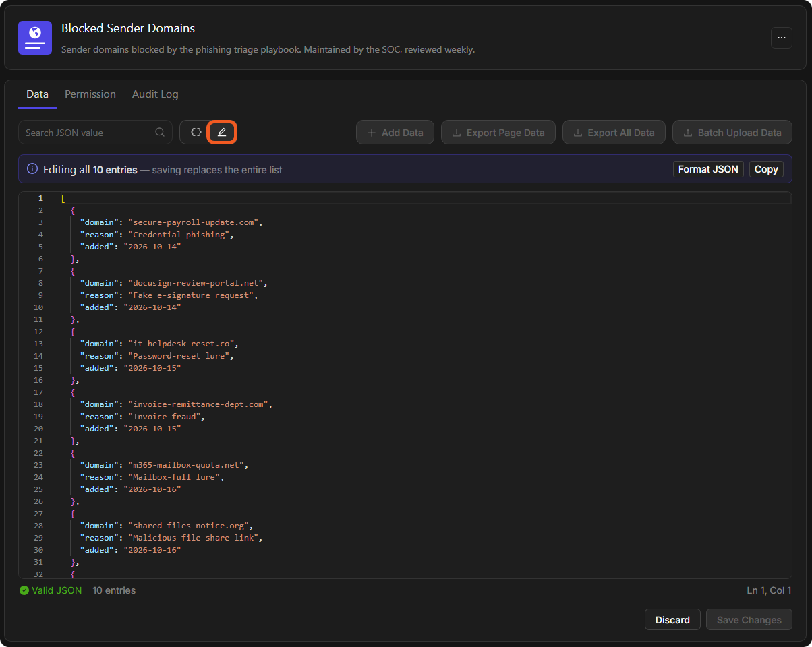Click "invoice-remittance-dept.com" in the editor
This screenshot has width=812, height=647.
(x=199, y=404)
